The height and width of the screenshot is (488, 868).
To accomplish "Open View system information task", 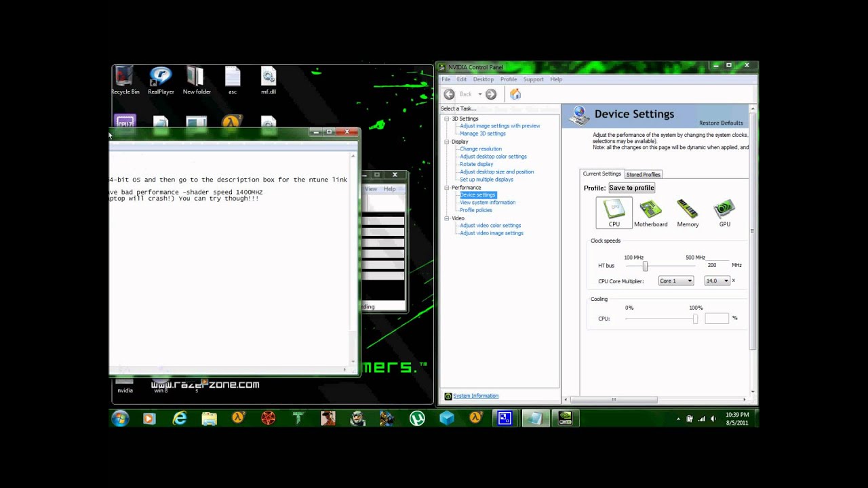I will (488, 202).
